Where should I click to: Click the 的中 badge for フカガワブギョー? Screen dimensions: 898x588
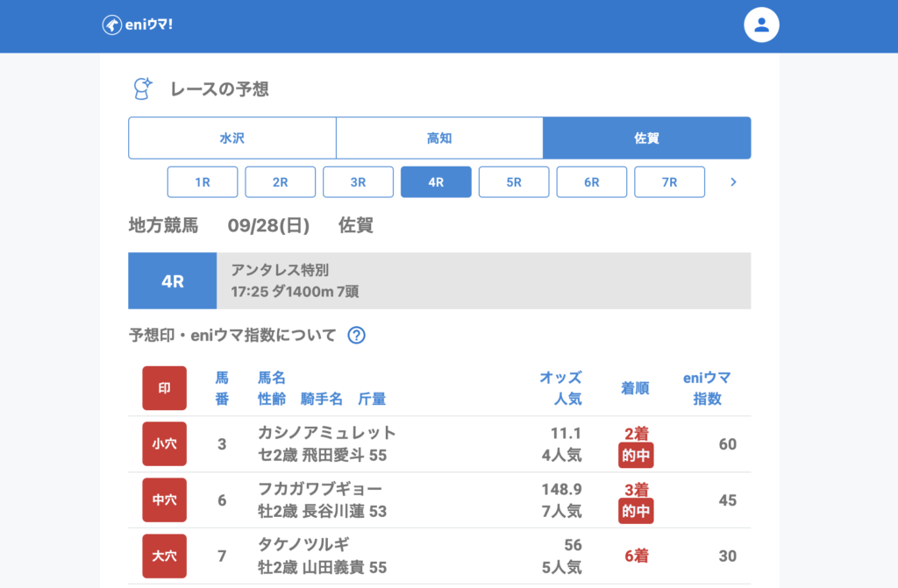tap(636, 511)
